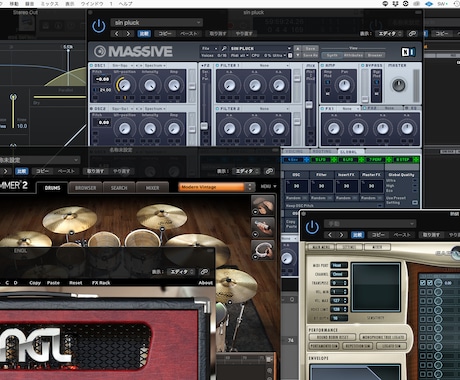Switch to the MIXER tab in drummer plugin
The width and height of the screenshot is (460, 380).
click(x=152, y=188)
